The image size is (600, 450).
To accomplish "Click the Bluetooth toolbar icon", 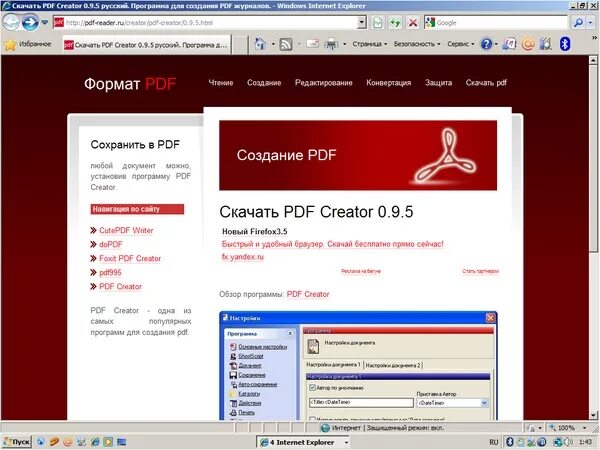I will 565,44.
